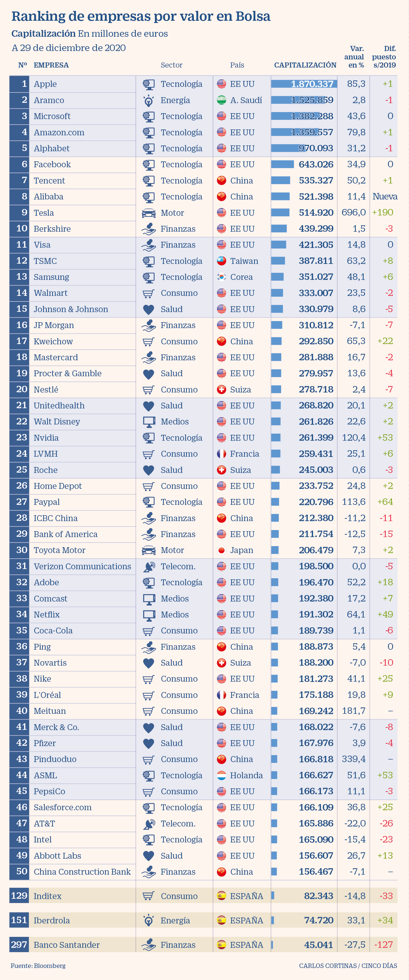
Task: Click the date 'A 29 de diciembre de 2020'
Action: tap(68, 48)
